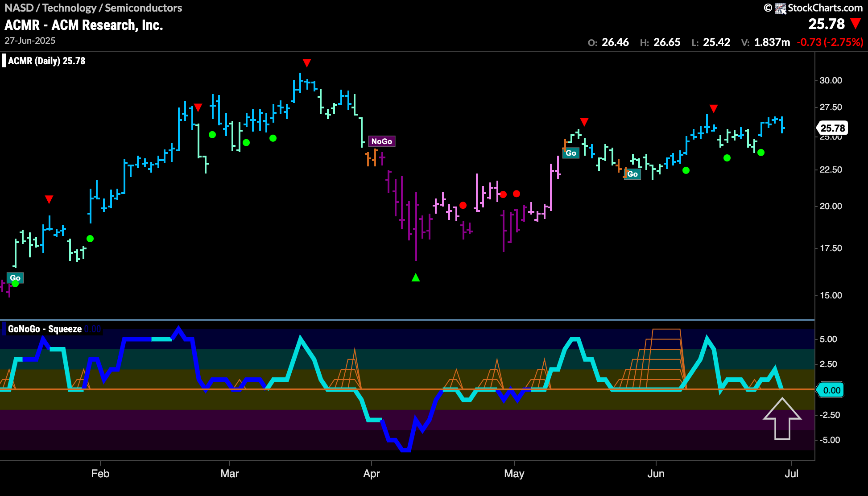Click the 27.50 price axis label
868x496 pixels.
pyautogui.click(x=831, y=107)
